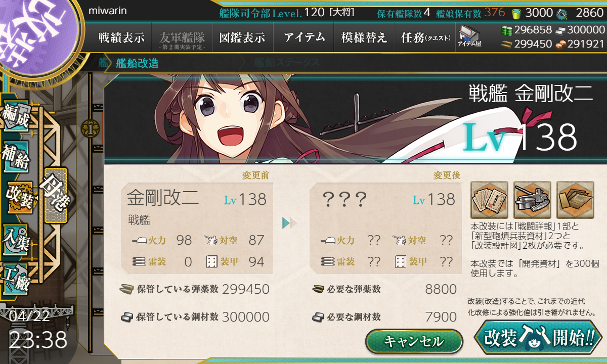Open the 模様替え furniture menu
The height and width of the screenshot is (364, 607).
tap(364, 37)
